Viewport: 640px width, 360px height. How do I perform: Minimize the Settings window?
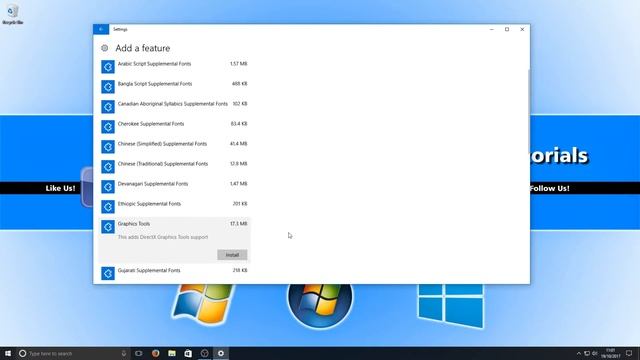click(x=491, y=29)
